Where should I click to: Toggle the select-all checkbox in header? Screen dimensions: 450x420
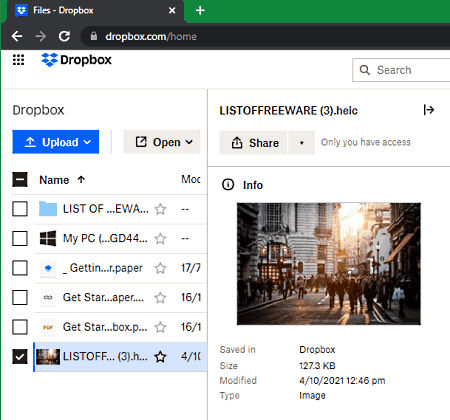tap(20, 180)
